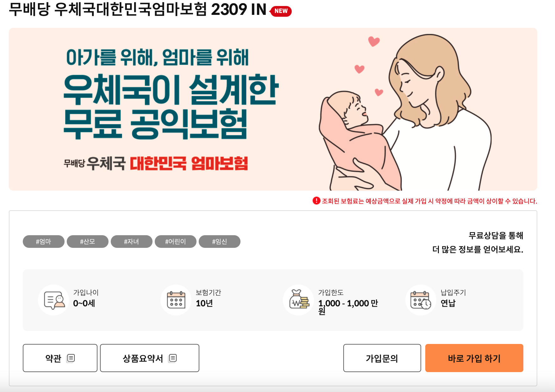
Task: Click the 가입나이 person document icon
Action: (54, 300)
